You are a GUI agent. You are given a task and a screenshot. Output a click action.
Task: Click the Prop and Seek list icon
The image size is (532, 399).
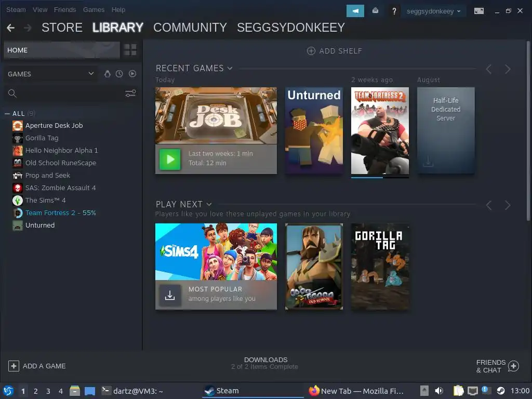[18, 176]
